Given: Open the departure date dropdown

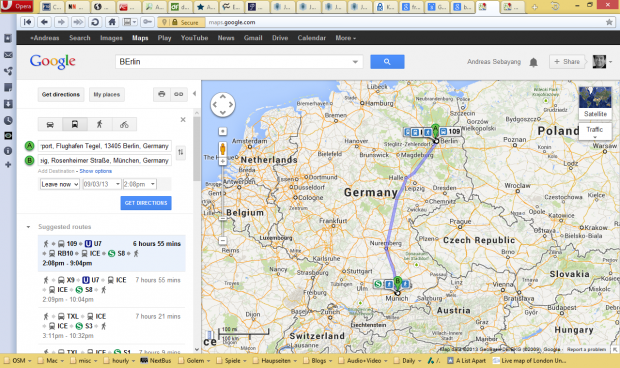Looking at the screenshot, I should [102, 184].
